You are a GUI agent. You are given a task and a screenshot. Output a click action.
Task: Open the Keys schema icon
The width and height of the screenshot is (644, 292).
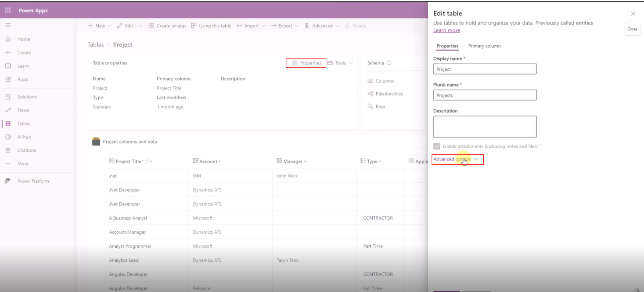[x=370, y=106]
